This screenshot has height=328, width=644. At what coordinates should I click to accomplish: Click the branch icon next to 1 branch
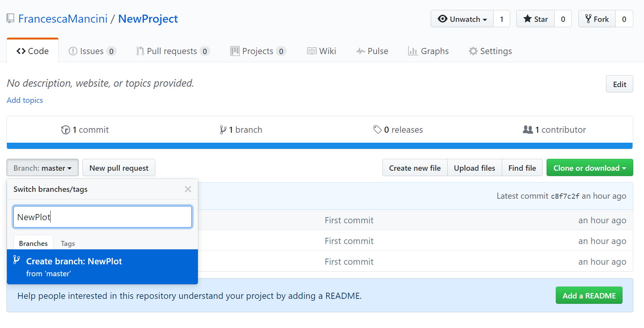point(223,130)
